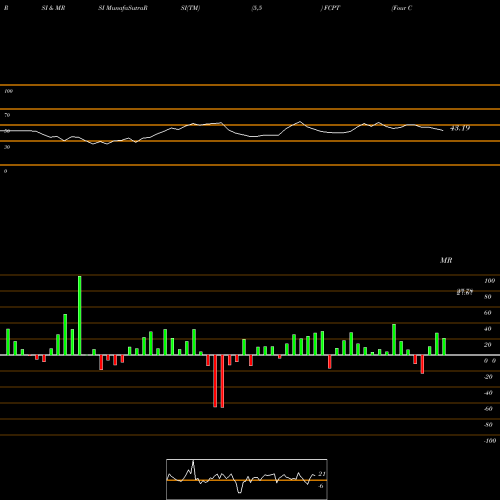The height and width of the screenshot is (500, 500).
Task: Click the MR axis label "-80"
Action: point(488,425)
